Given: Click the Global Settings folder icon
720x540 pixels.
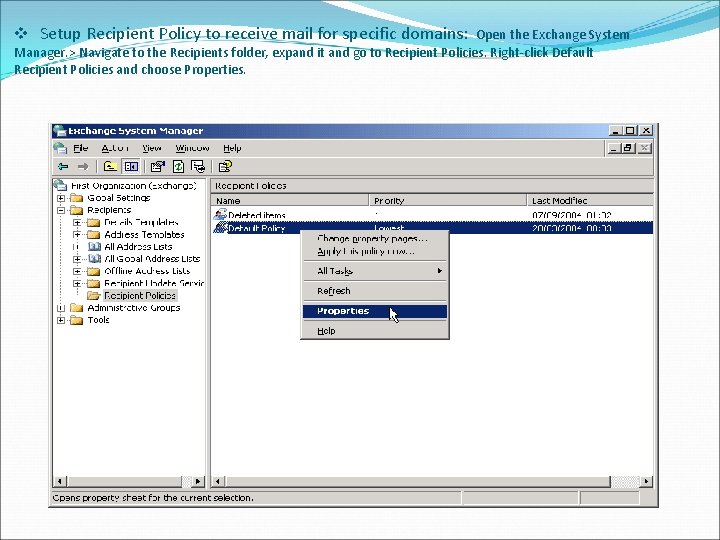Looking at the screenshot, I should [x=77, y=198].
